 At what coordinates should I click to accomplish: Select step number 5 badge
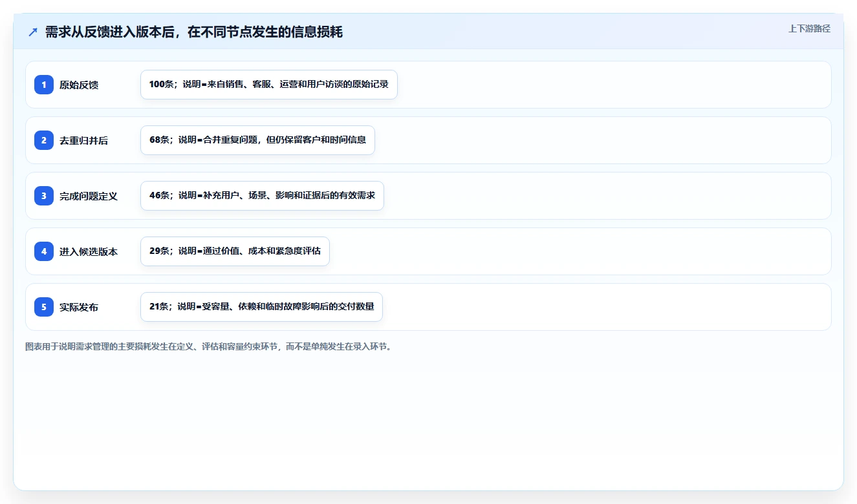point(44,307)
